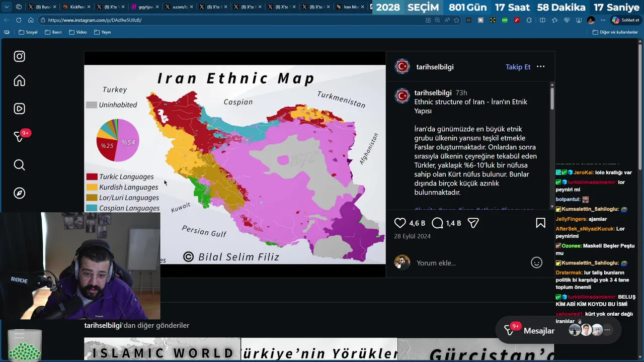Click the red pen extension icon

[517, 20]
